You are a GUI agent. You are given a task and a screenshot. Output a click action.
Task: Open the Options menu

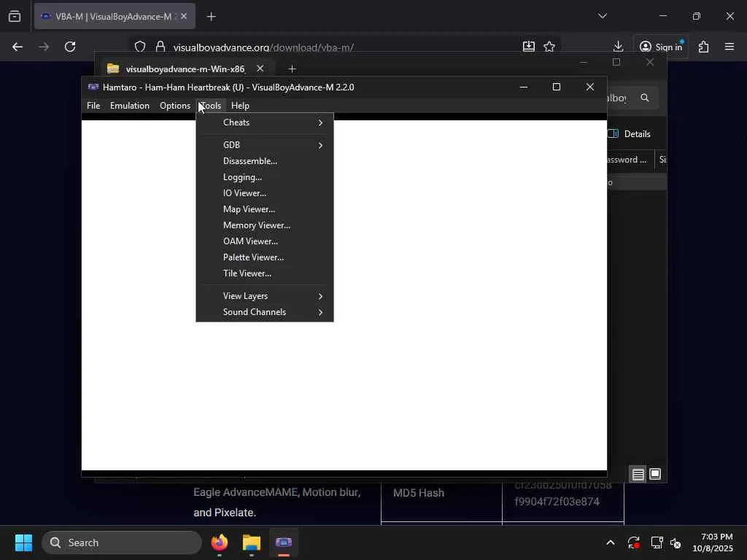(175, 106)
